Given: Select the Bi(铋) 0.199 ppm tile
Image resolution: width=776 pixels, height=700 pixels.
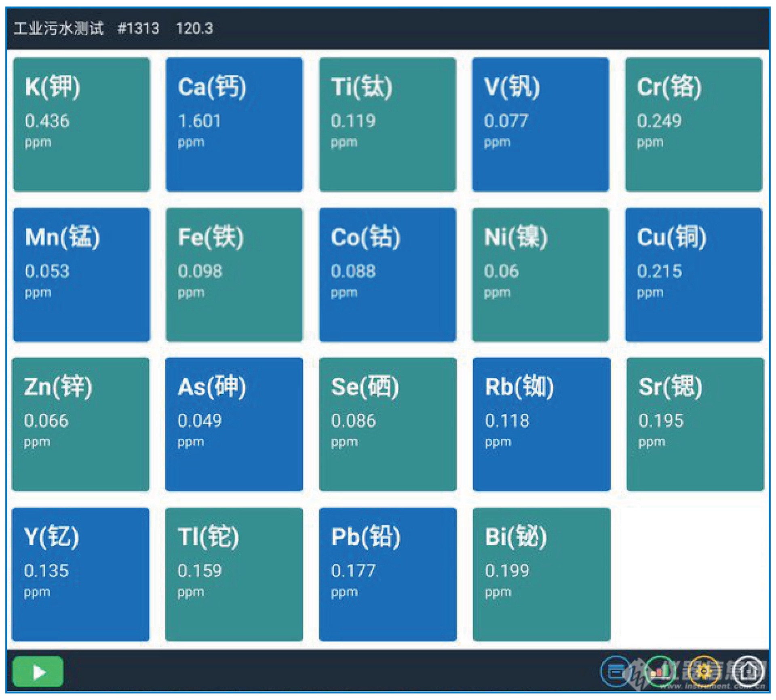Looking at the screenshot, I should (542, 574).
